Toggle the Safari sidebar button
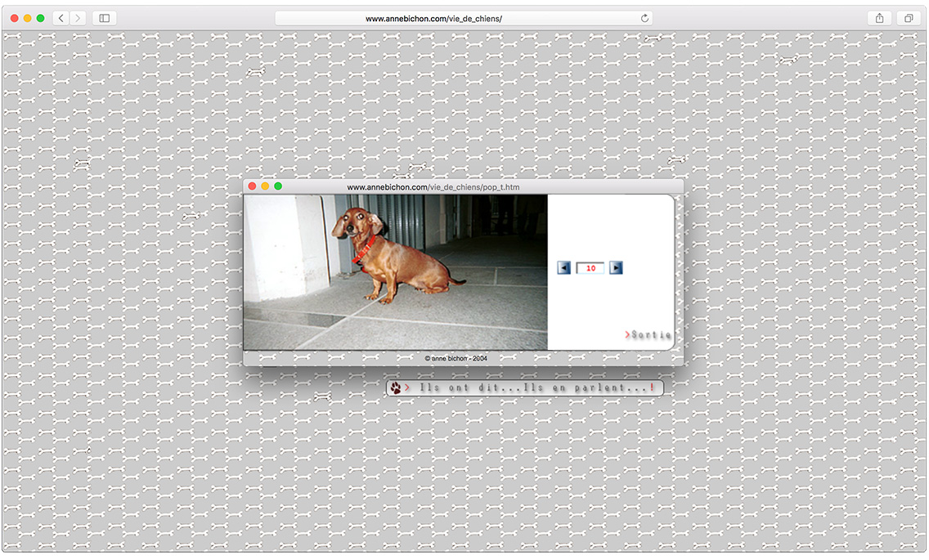The width and height of the screenshot is (929, 560). [105, 18]
